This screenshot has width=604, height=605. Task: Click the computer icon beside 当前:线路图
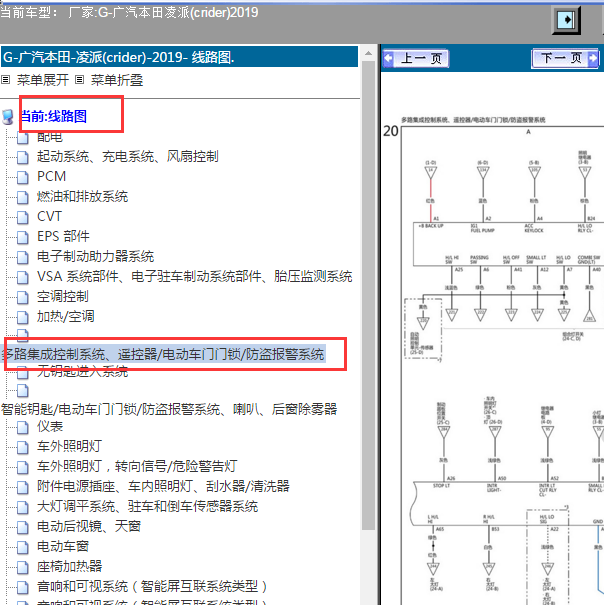(x=8, y=117)
